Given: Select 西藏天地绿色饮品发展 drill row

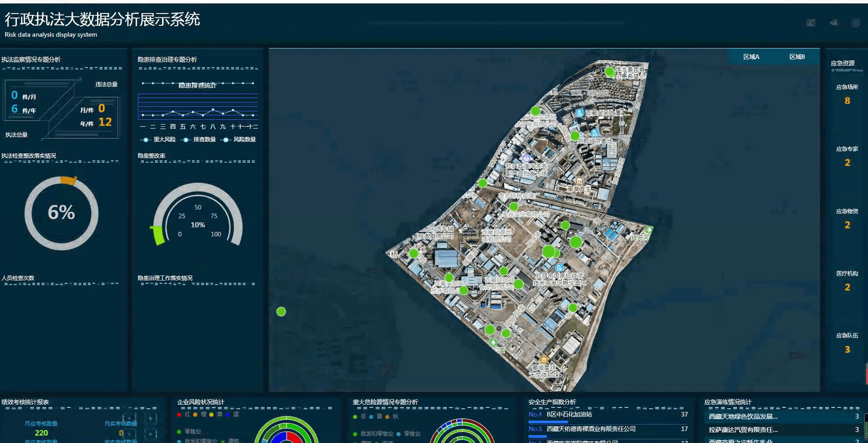Looking at the screenshot, I should pyautogui.click(x=783, y=416).
